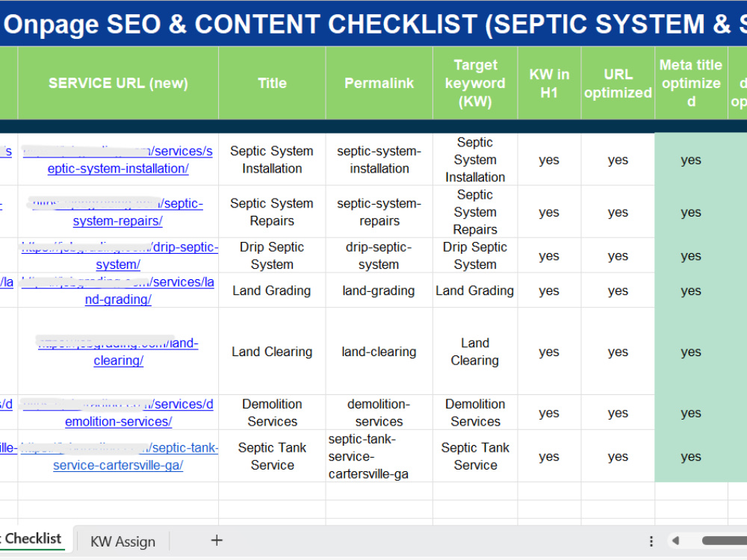Select KW in H1 'yes' for Land Clearing
The height and width of the screenshot is (560, 747).
coord(549,352)
